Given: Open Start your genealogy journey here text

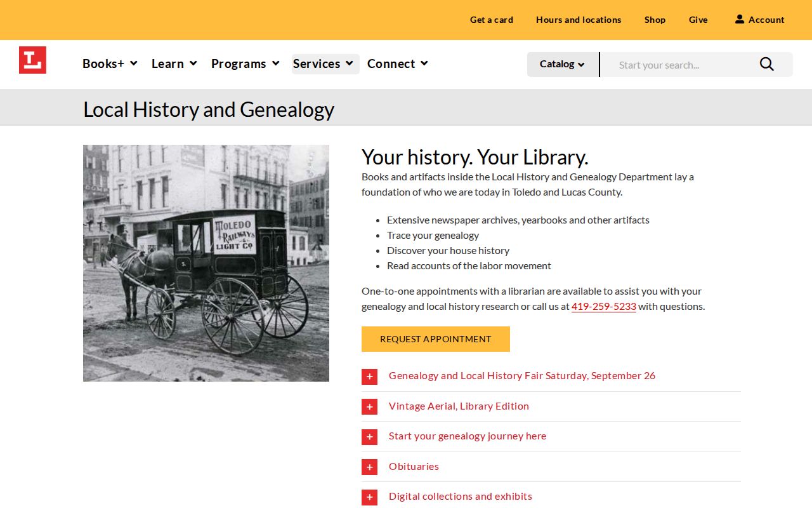Looking at the screenshot, I should click(x=468, y=436).
